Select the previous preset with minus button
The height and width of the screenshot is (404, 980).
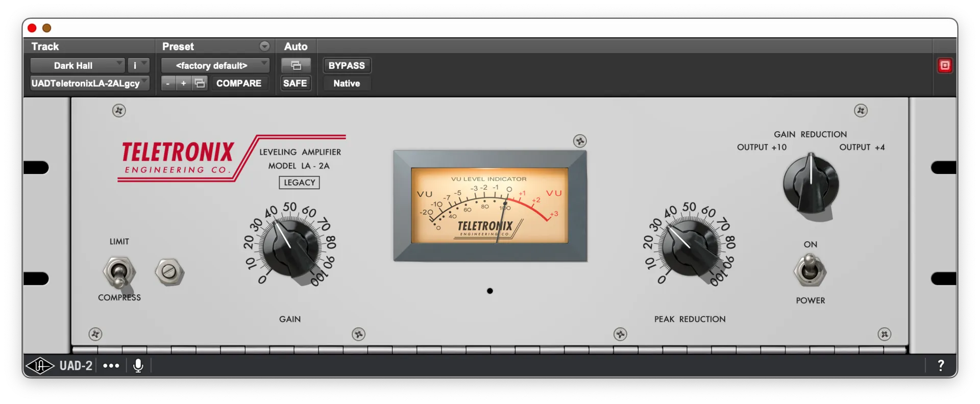click(168, 83)
